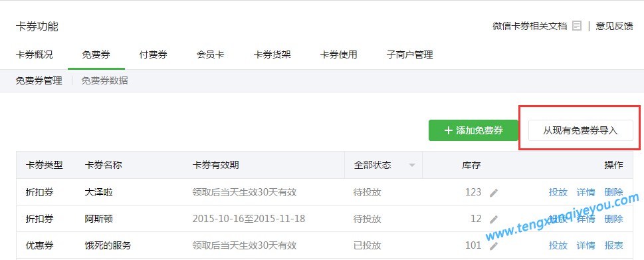Open the 会员卡 tab
Screen dimensions: 644x260
(210, 55)
